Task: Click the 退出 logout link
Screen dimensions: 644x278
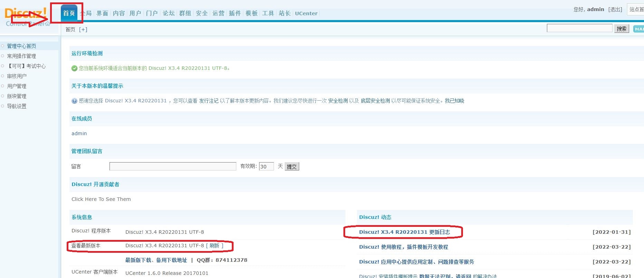Action: pyautogui.click(x=615, y=9)
